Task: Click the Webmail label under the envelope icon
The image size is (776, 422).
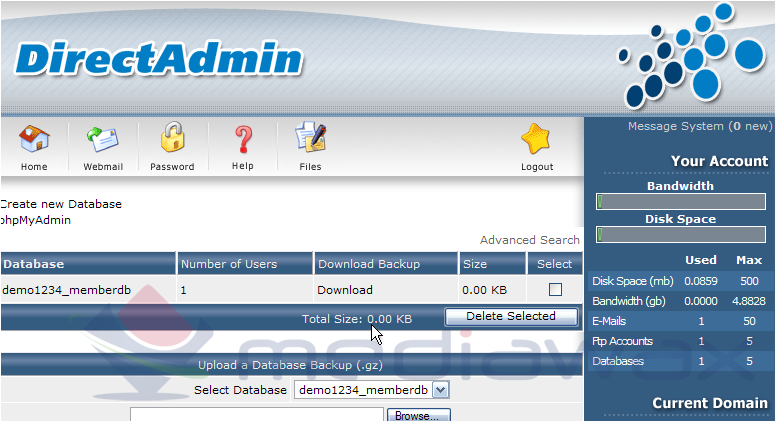Action: coord(103,167)
